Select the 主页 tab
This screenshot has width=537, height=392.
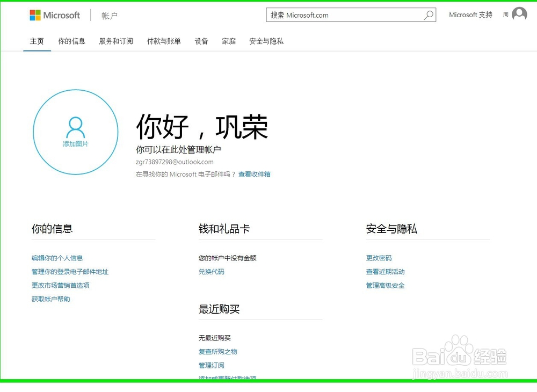(37, 41)
